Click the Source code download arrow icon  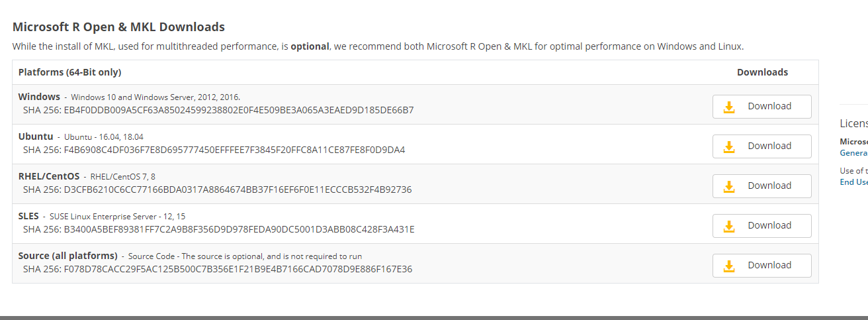(x=729, y=266)
